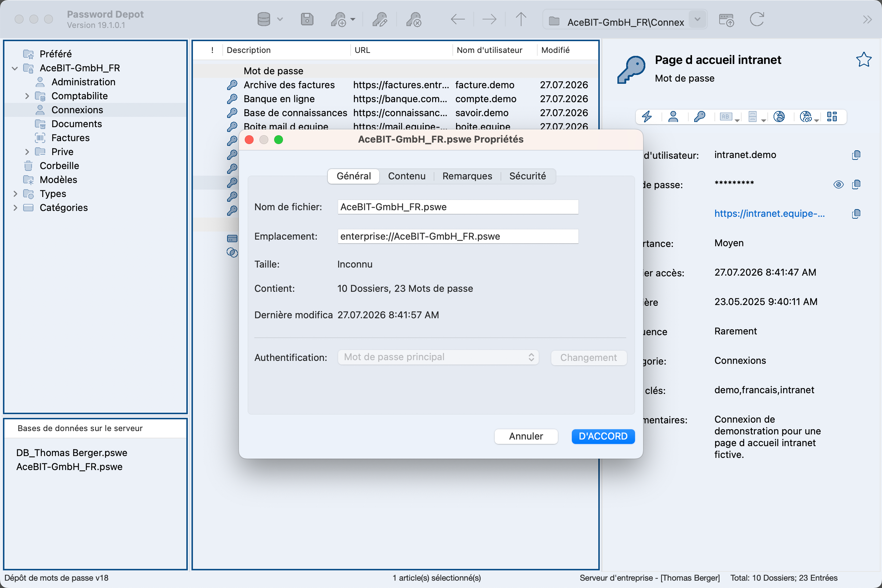Screen dimensions: 882x588
Task: Select AceBIT-GmbH_FR.pswe in server databases list
Action: [69, 467]
